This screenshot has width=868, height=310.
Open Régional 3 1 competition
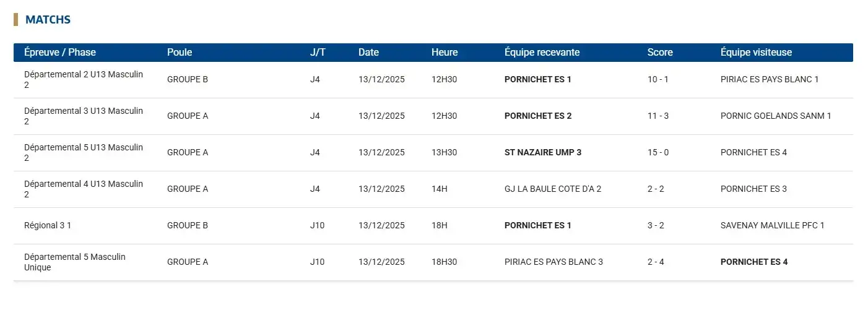(48, 226)
